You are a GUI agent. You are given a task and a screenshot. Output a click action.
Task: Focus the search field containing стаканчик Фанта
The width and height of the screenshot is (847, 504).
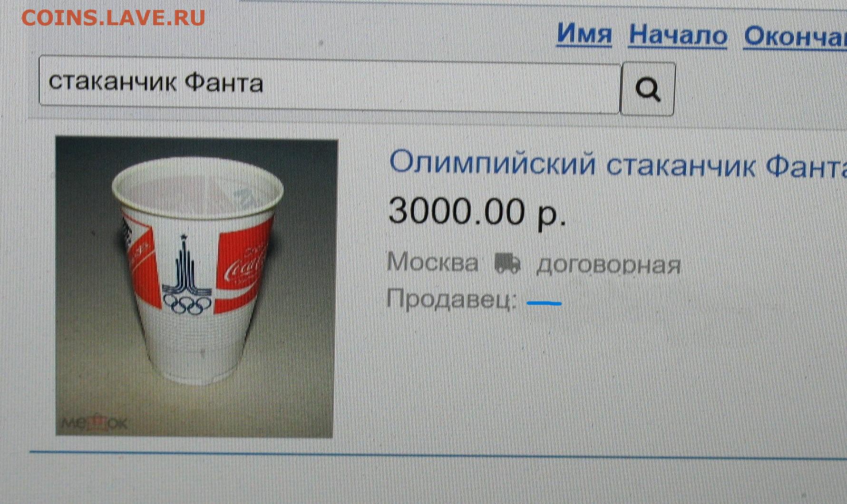330,84
